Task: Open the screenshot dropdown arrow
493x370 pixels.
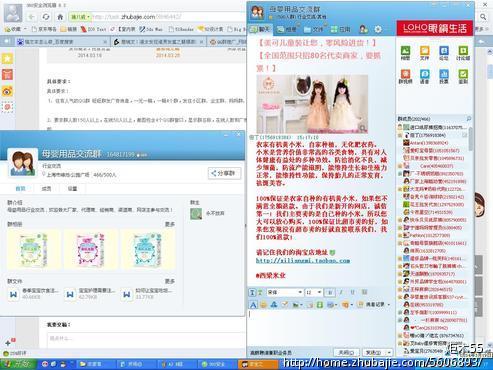Action: tap(336, 305)
